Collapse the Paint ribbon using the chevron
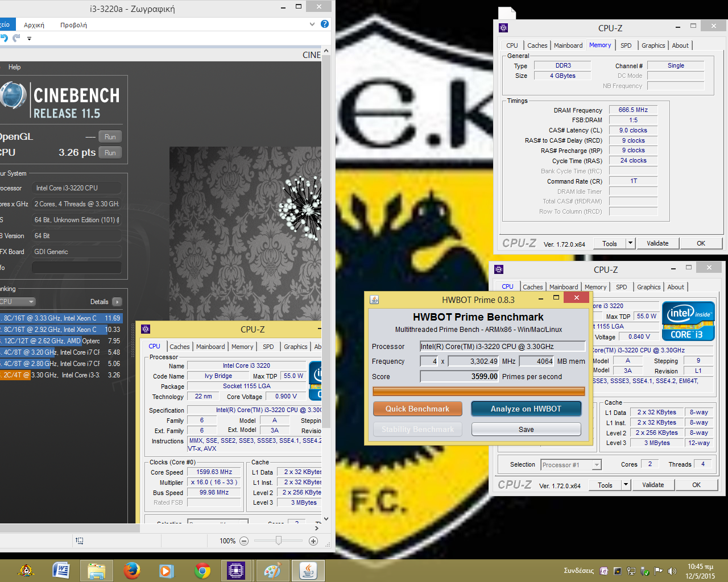Viewport: 728px width, 582px height. [x=312, y=24]
